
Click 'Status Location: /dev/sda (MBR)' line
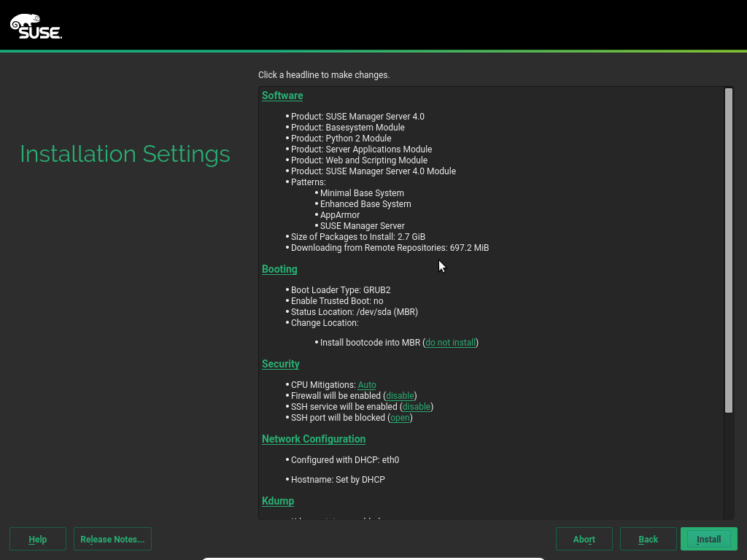355,312
